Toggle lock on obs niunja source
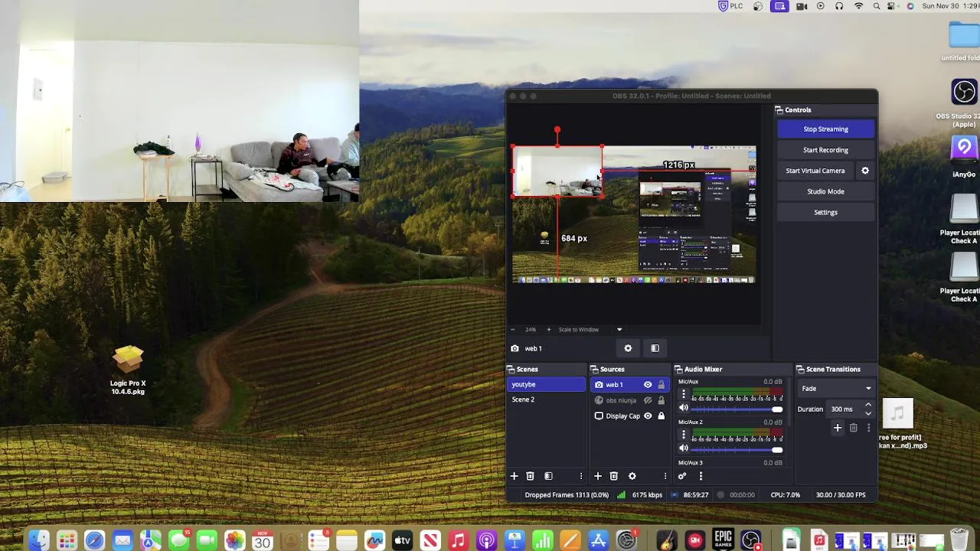This screenshot has height=551, width=980. [x=661, y=400]
